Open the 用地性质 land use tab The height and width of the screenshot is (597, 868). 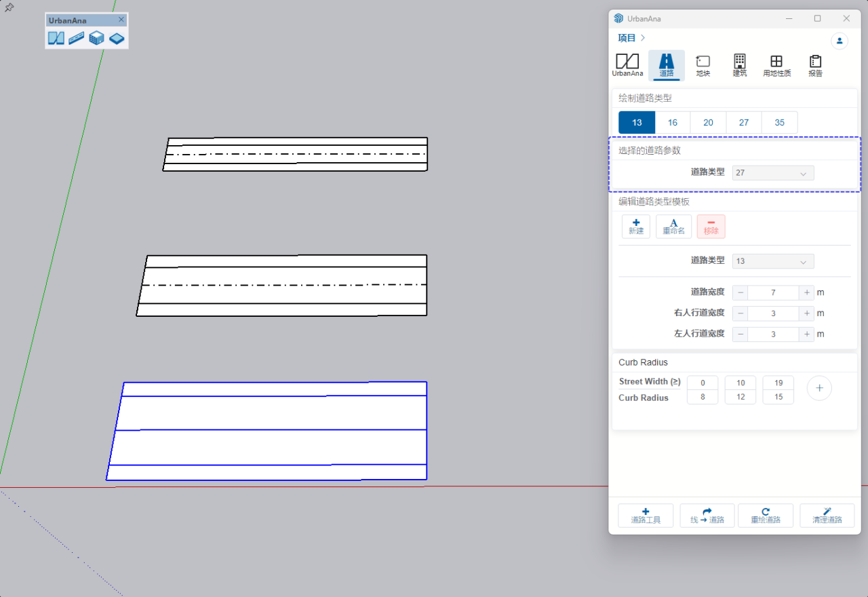coord(776,65)
